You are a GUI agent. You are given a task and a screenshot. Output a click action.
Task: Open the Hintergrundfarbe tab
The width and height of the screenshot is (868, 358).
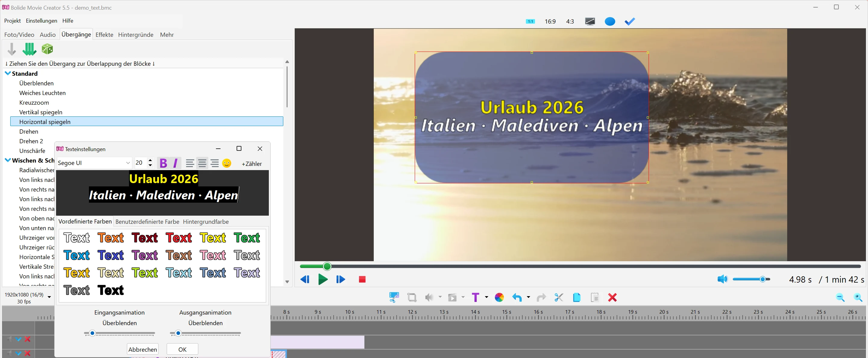(x=206, y=222)
